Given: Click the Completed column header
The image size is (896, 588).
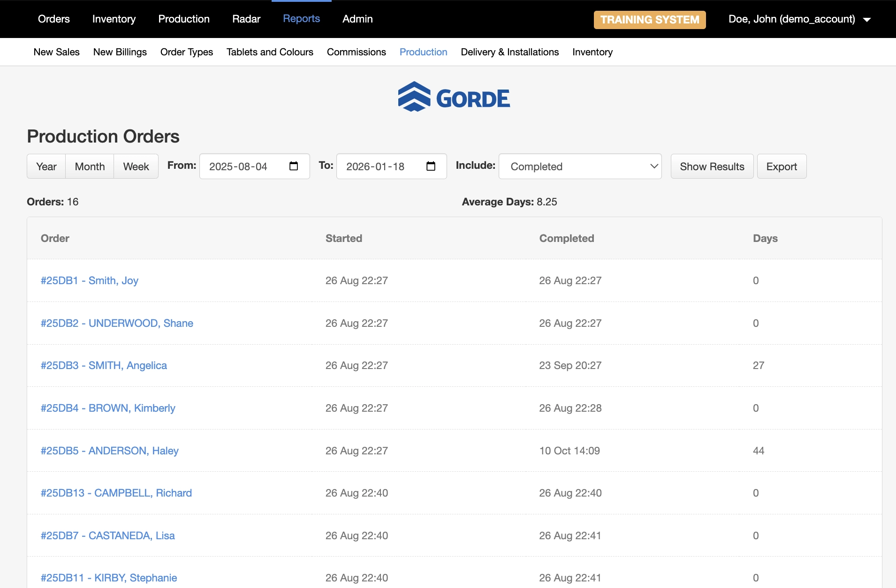Looking at the screenshot, I should point(567,238).
